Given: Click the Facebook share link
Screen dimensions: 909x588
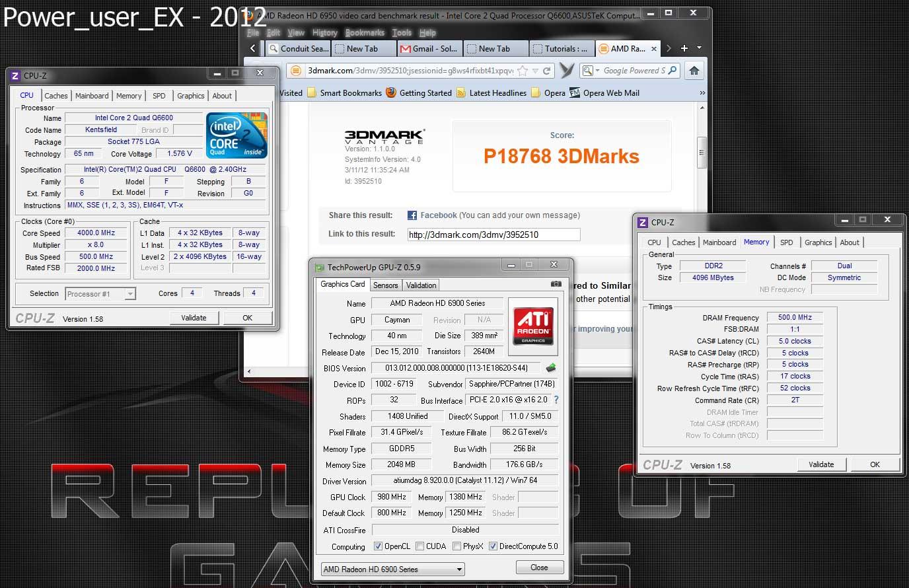Looking at the screenshot, I should coord(439,215).
